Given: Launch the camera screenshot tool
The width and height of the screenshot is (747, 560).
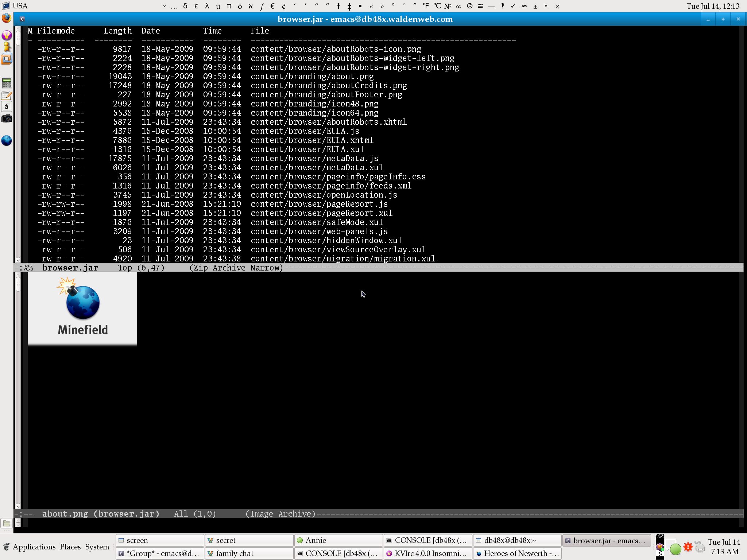Looking at the screenshot, I should tap(7, 118).
